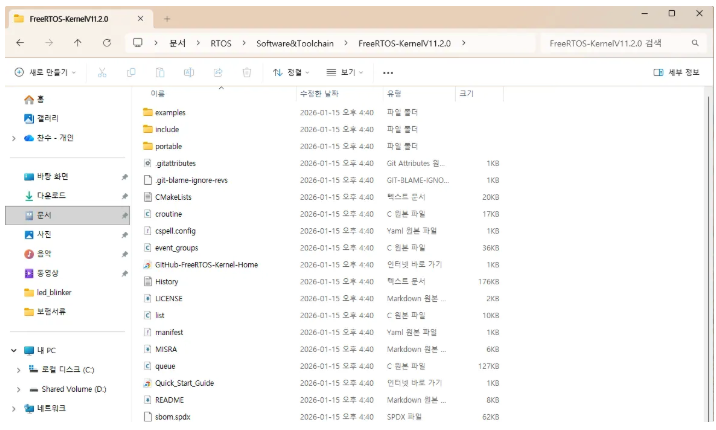This screenshot has height=430, width=716.
Task: Open 음악 in the navigation pane
Action: pos(68,254)
